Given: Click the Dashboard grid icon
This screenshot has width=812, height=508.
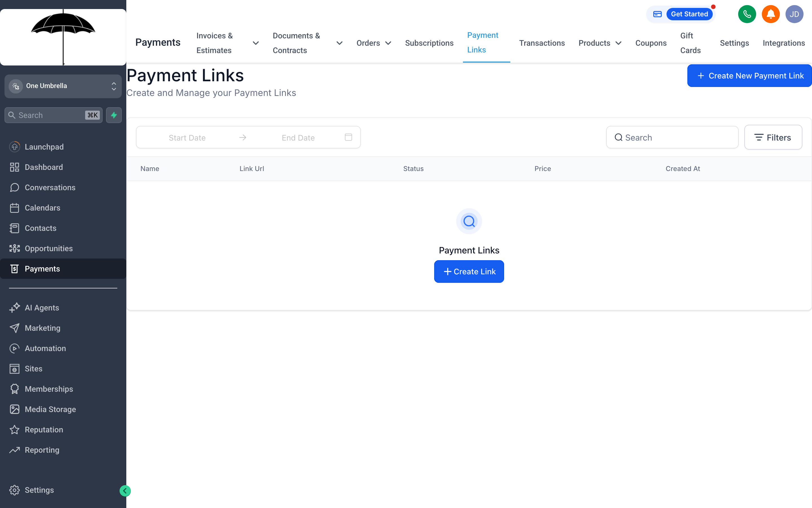Looking at the screenshot, I should [14, 167].
